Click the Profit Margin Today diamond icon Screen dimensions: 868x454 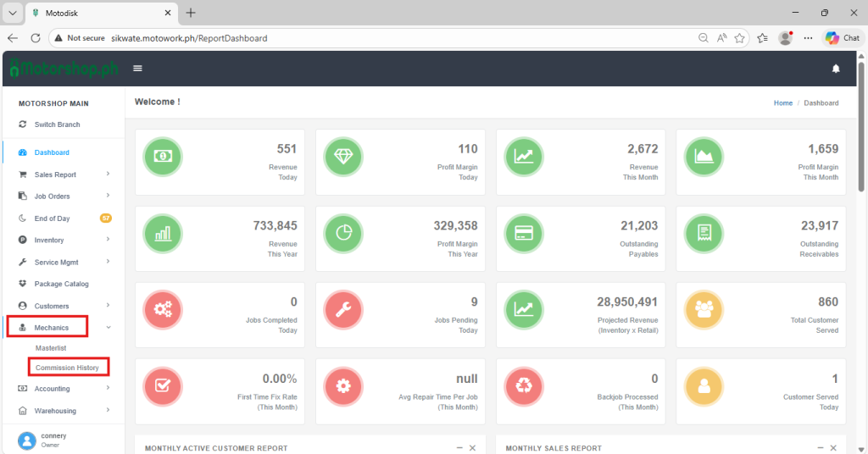point(342,157)
